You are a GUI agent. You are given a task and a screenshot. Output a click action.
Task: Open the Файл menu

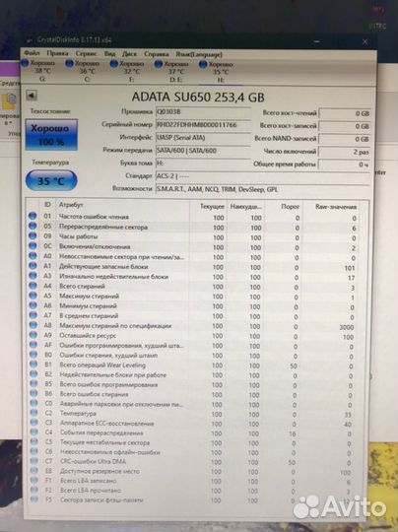tap(32, 53)
